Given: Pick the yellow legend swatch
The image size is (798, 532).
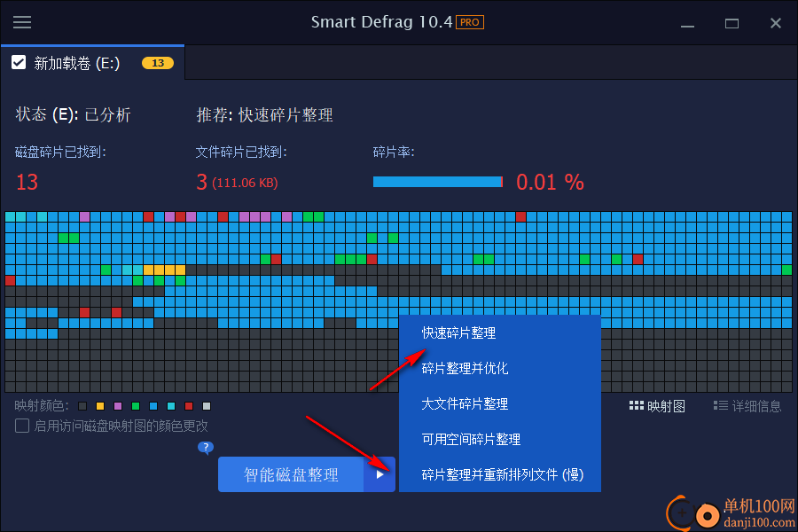Looking at the screenshot, I should pyautogui.click(x=100, y=406).
